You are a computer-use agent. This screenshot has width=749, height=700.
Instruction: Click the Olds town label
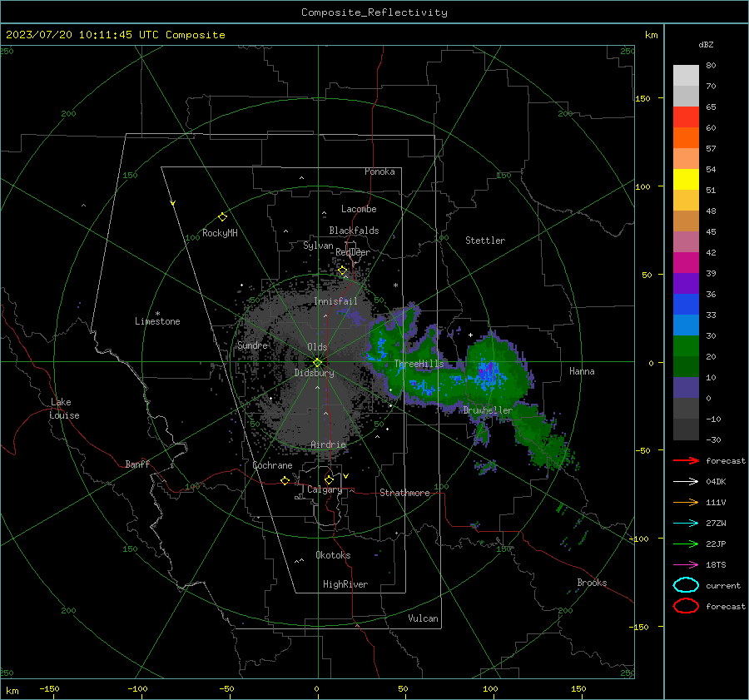tap(318, 347)
